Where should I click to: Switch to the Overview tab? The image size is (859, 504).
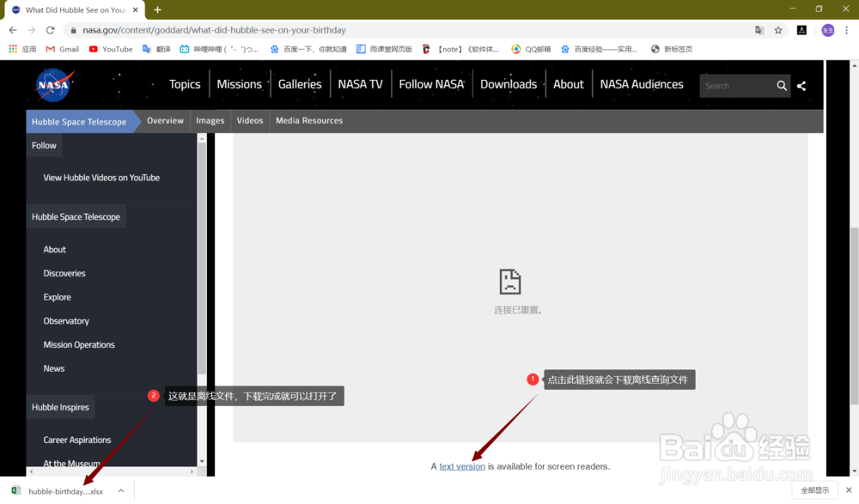pyautogui.click(x=165, y=120)
